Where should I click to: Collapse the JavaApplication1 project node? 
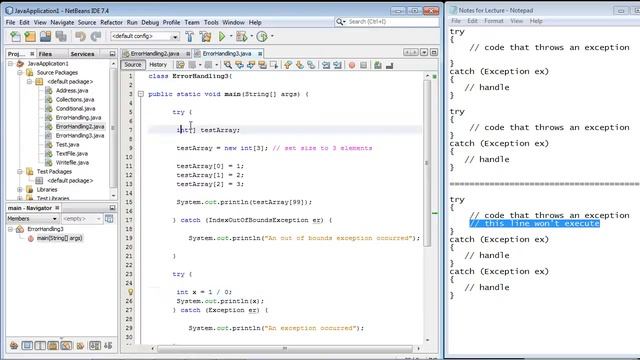coord(11,64)
